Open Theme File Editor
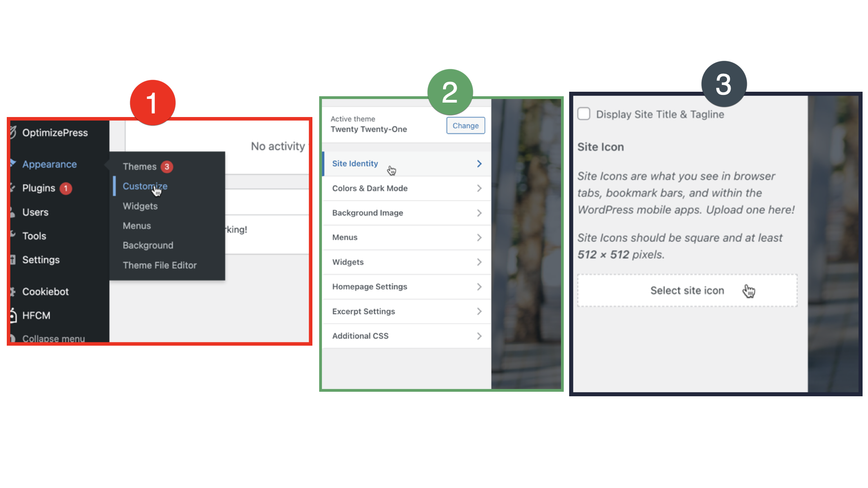This screenshot has height=488, width=868. click(x=160, y=265)
